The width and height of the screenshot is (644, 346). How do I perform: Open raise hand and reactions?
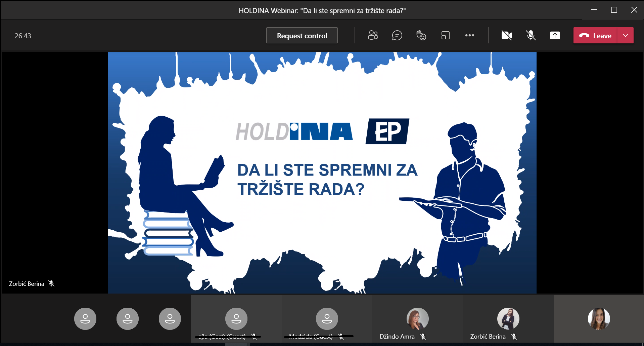point(421,35)
